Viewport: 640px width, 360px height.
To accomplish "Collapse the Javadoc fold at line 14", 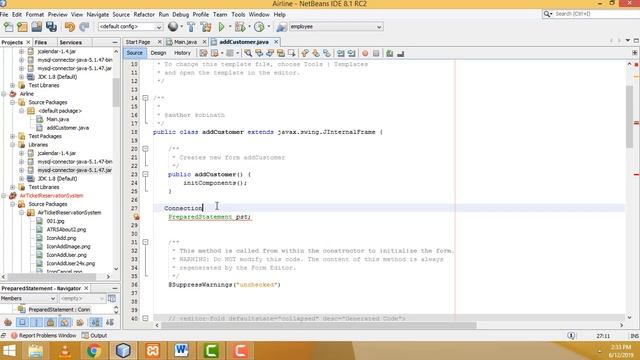I will point(145,98).
